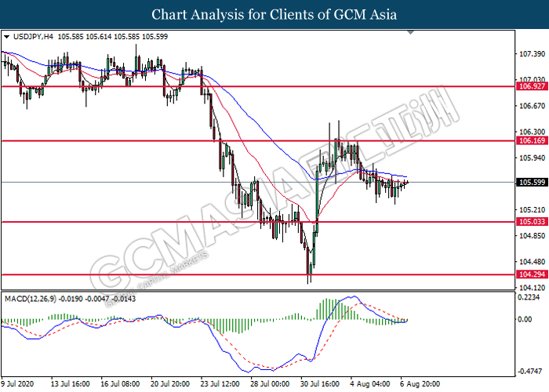Click the 104.850 price axis value

pos(533,235)
